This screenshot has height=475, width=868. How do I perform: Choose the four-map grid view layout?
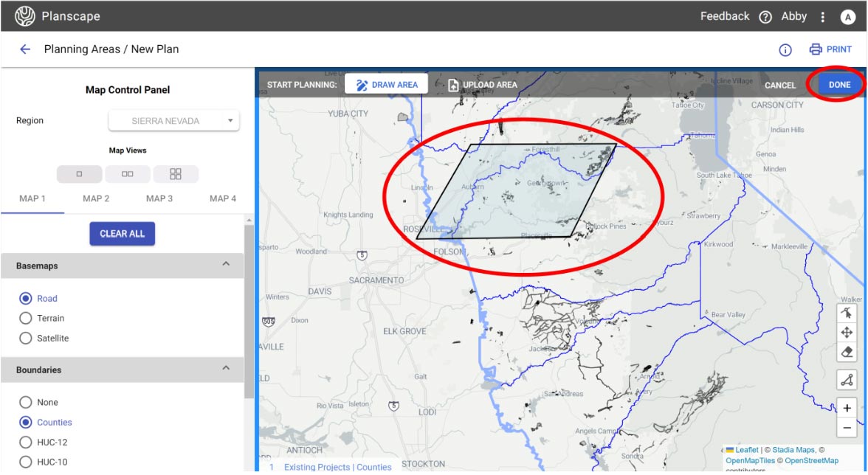[x=176, y=174]
